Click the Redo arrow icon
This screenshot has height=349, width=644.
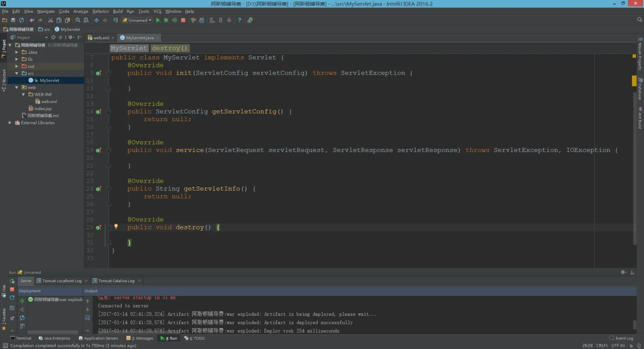[x=40, y=20]
